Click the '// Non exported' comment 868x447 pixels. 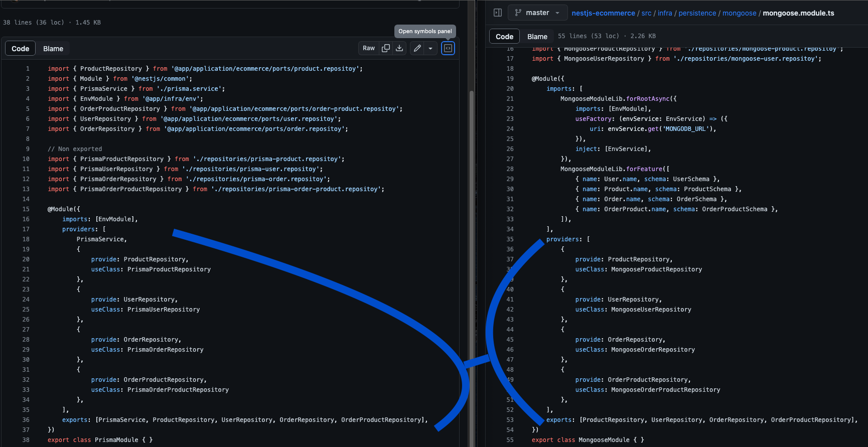coord(75,149)
